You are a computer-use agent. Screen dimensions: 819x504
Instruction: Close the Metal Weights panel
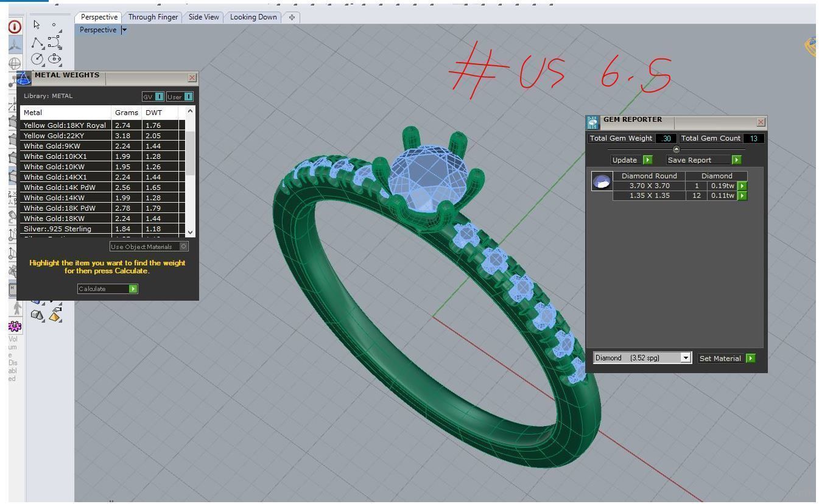tap(192, 78)
